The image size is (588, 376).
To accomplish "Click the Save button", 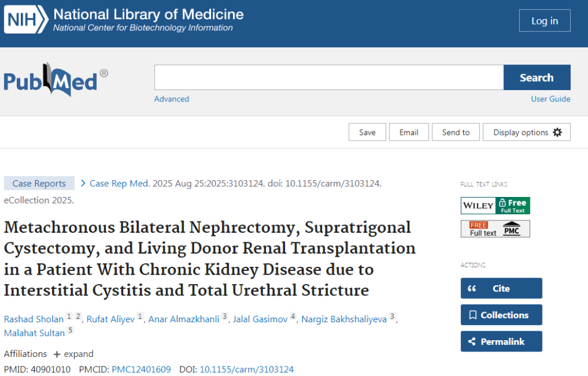I will click(367, 132).
